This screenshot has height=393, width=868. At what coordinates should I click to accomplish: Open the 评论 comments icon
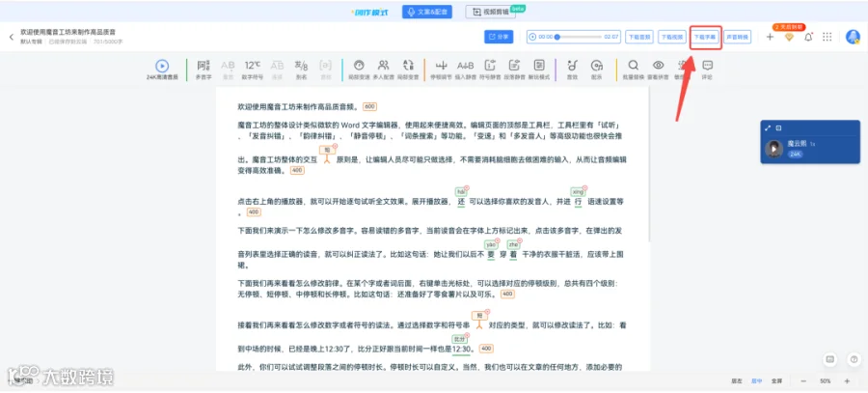click(x=707, y=70)
